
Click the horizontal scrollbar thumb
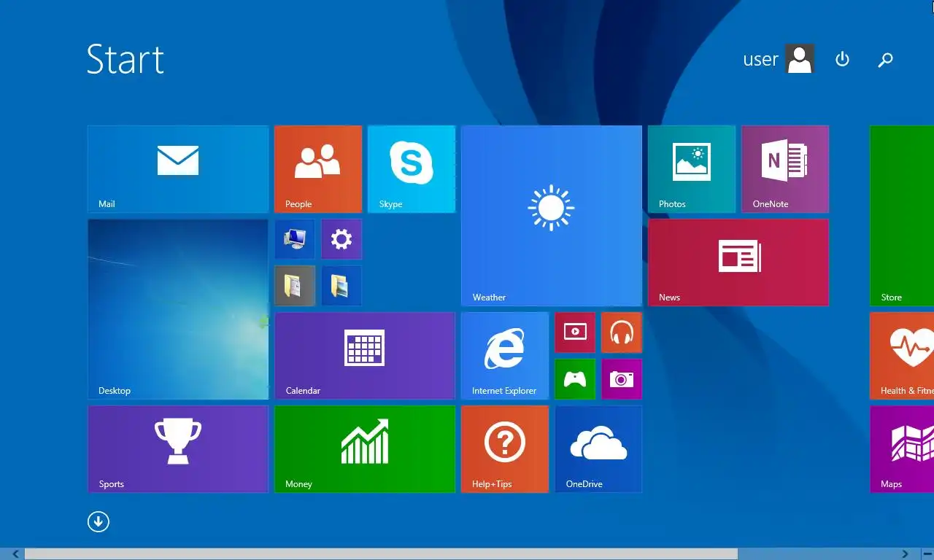pyautogui.click(x=381, y=554)
